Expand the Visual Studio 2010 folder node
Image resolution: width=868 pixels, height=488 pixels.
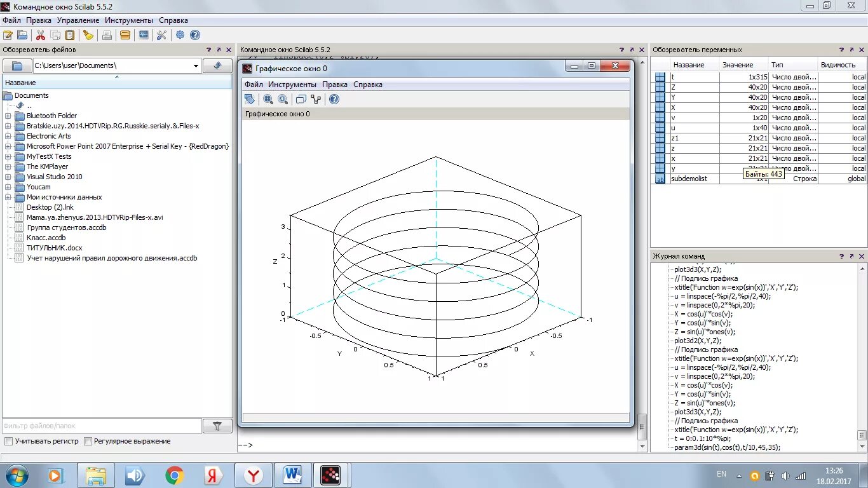(8, 177)
